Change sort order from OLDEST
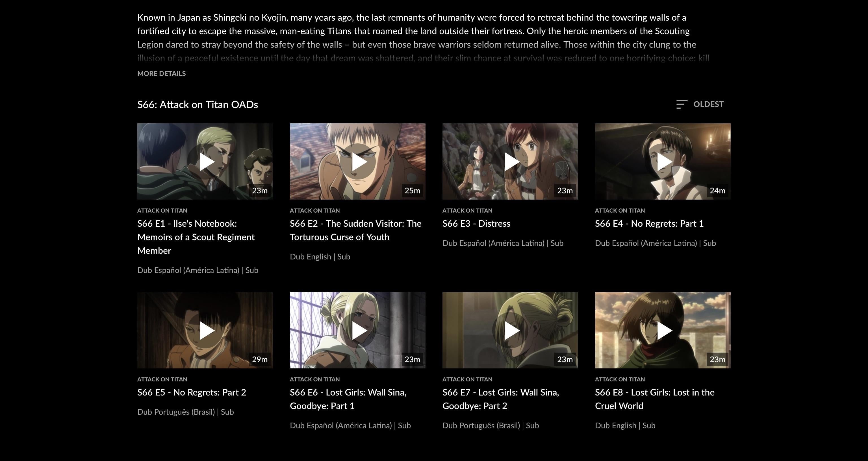Screen dimensions: 868x461 (700, 104)
